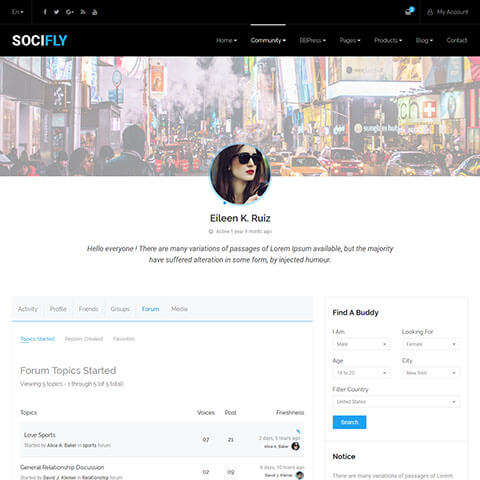Click the SOCIFLY logo
The width and height of the screenshot is (480, 480).
coord(40,40)
